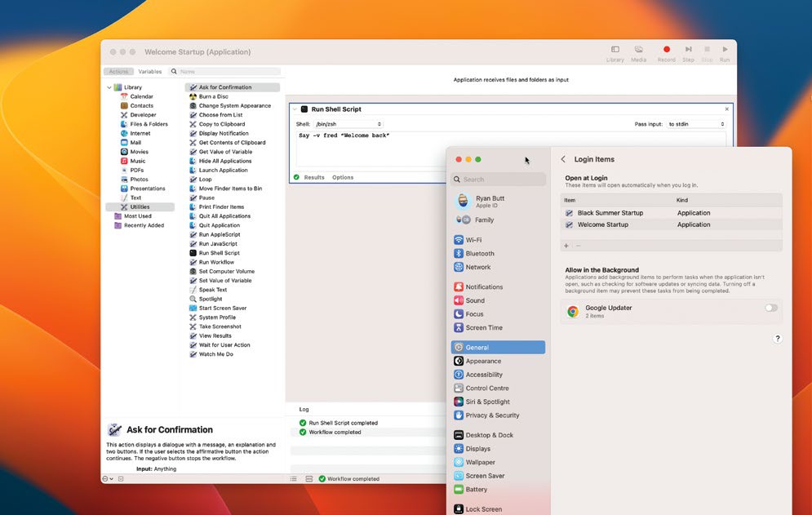Select Black Summer Startup login item
Image resolution: width=812 pixels, height=515 pixels.
point(671,213)
